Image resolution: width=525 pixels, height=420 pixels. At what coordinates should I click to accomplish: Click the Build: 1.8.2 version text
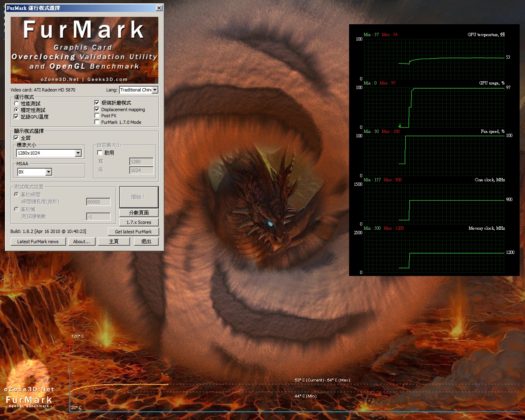(48, 231)
